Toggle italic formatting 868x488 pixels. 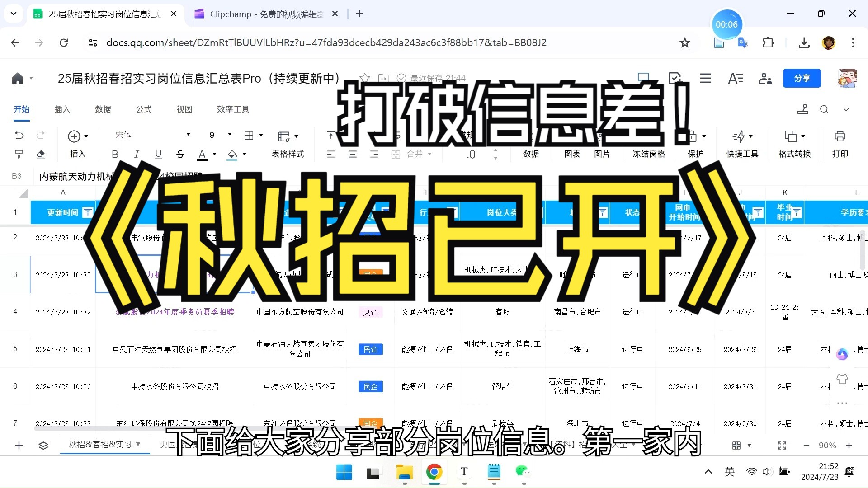(x=137, y=154)
